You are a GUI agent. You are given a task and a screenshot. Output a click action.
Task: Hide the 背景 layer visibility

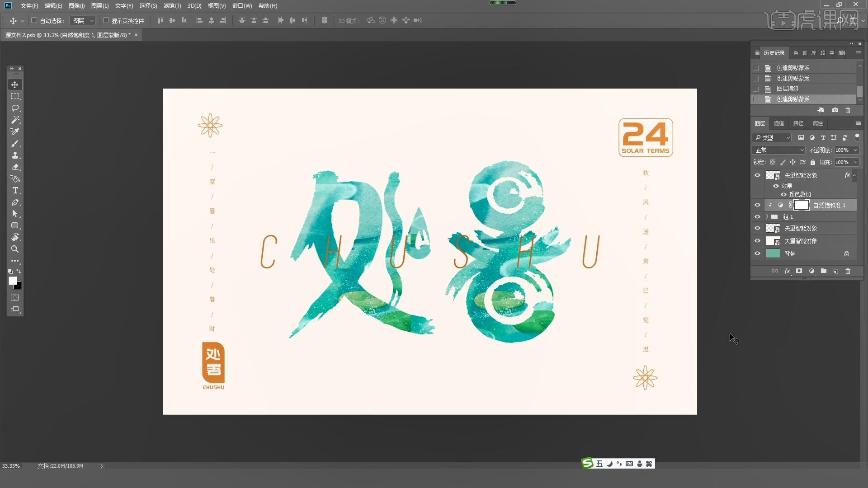(x=757, y=253)
